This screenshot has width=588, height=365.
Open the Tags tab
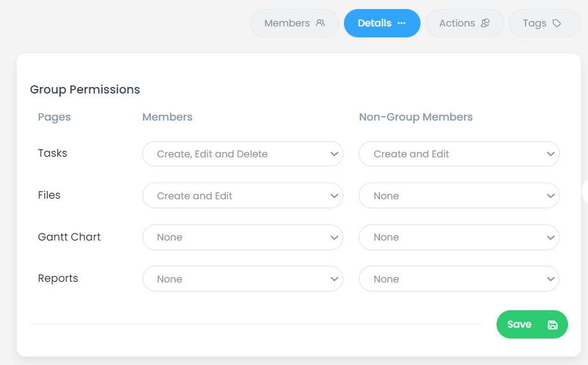click(544, 23)
